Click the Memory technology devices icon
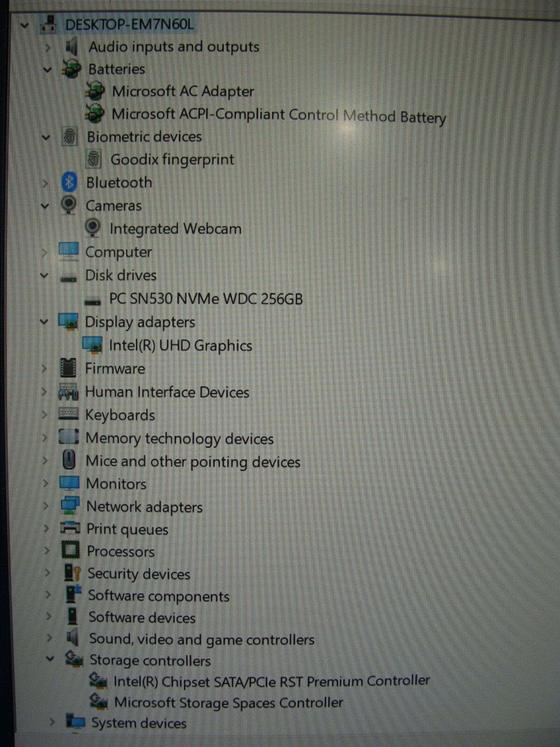 pyautogui.click(x=69, y=437)
